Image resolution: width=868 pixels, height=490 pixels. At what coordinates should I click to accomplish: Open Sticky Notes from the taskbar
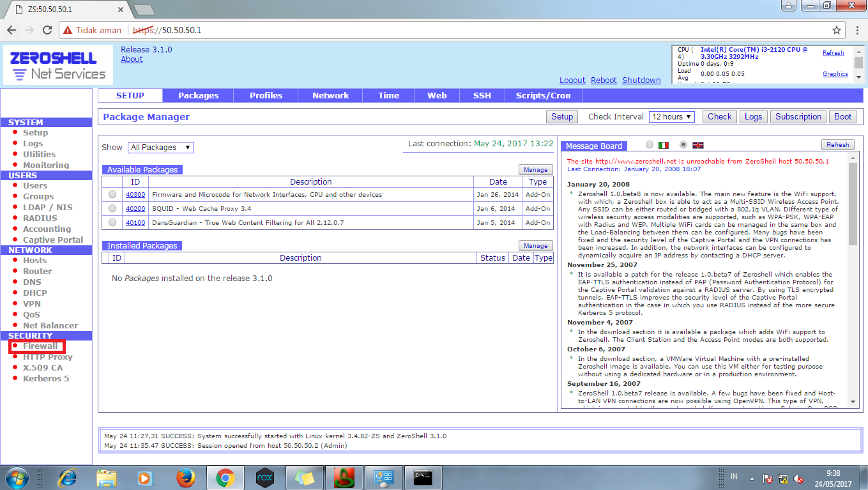click(304, 478)
